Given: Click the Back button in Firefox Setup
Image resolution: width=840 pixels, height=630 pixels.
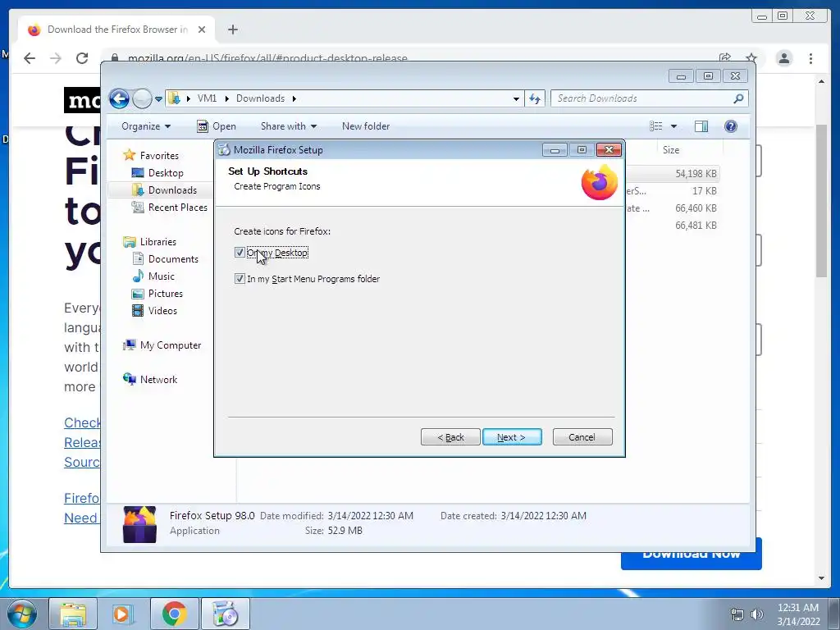Looking at the screenshot, I should [450, 437].
